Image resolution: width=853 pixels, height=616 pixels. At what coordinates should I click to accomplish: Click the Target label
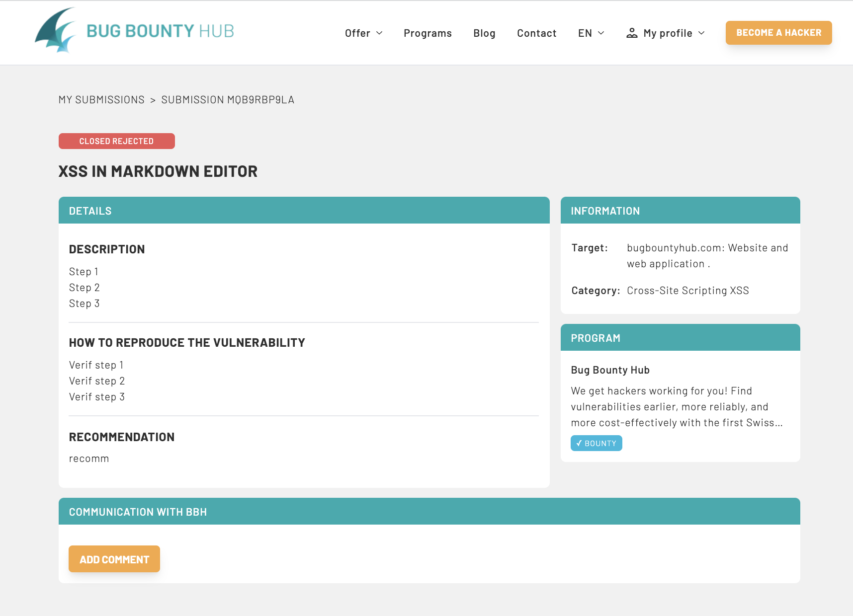(x=590, y=248)
